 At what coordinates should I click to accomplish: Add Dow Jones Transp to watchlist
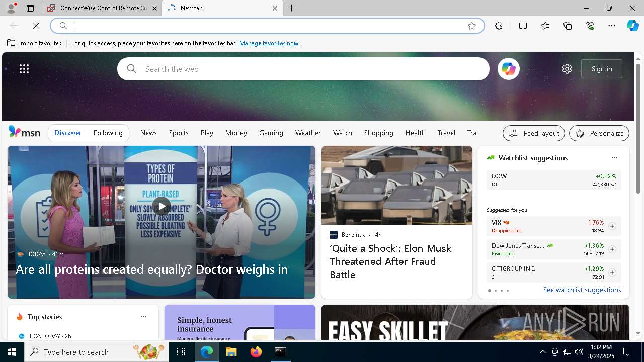[x=612, y=249]
